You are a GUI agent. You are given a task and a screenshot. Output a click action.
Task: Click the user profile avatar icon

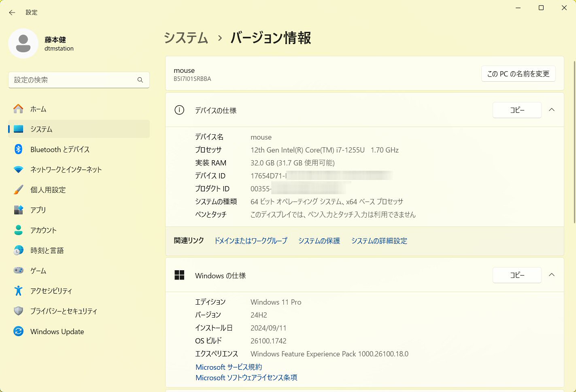(x=23, y=43)
